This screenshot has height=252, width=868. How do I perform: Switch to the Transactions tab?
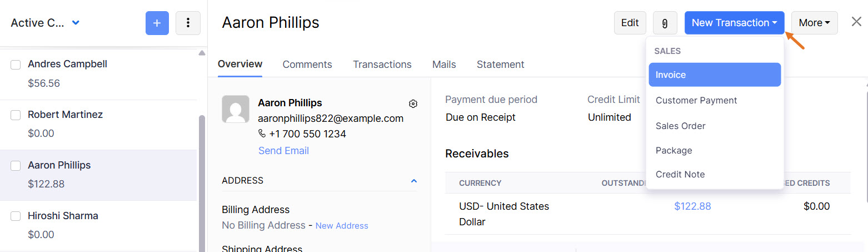(x=382, y=65)
